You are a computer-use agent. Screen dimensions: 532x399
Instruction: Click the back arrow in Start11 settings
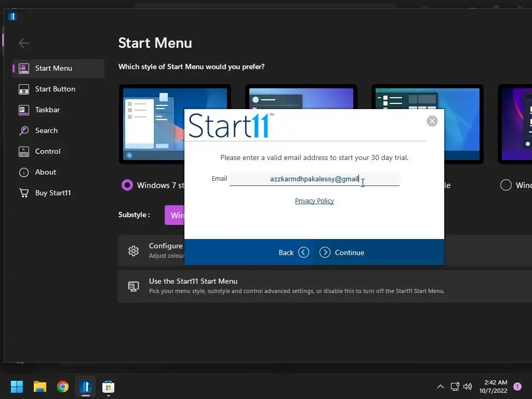click(24, 43)
